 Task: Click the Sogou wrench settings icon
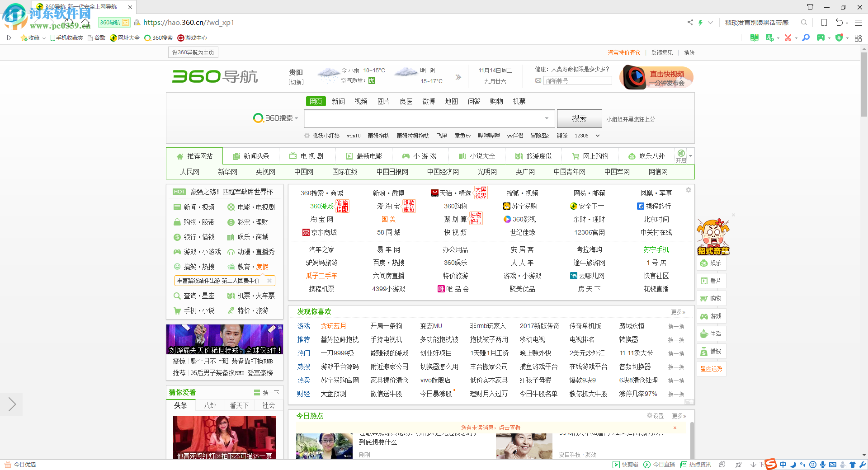pyautogui.click(x=863, y=465)
